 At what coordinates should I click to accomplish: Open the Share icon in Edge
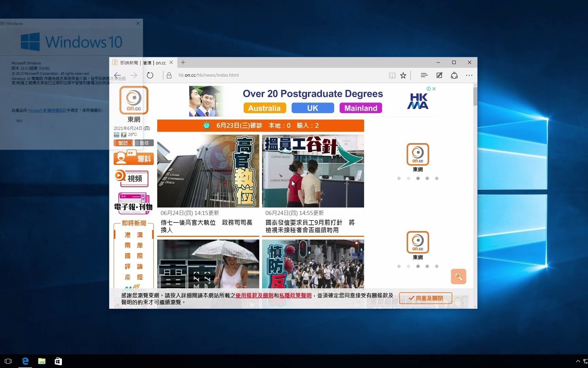tap(454, 75)
